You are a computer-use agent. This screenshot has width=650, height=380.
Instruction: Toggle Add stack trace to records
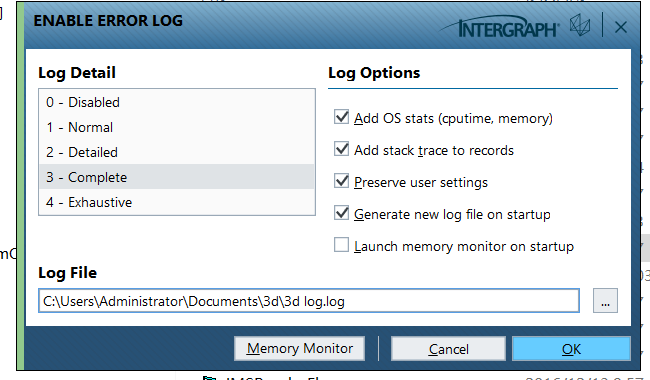pos(341,149)
